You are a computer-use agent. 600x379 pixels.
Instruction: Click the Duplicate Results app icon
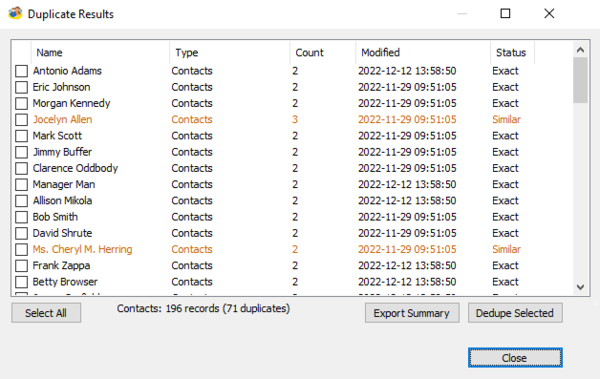point(15,14)
